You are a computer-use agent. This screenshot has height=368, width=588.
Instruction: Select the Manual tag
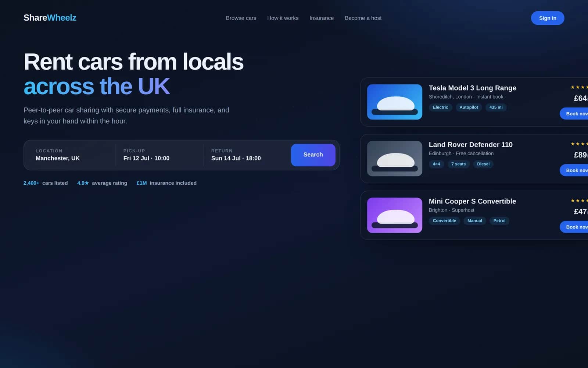point(475,221)
